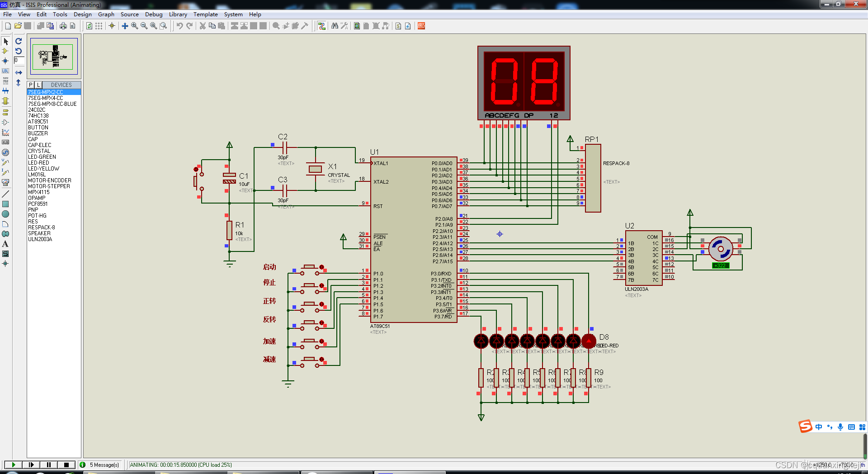
Task: Click the search and tag binoculars icon
Action: 335,26
